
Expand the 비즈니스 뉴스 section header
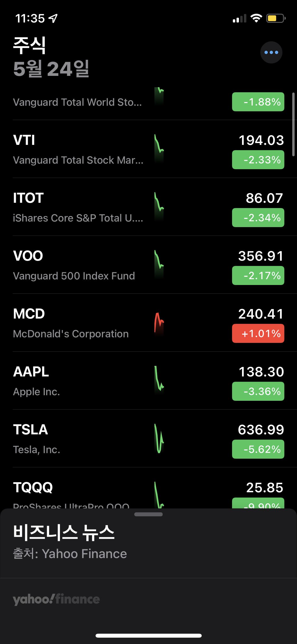click(x=64, y=532)
